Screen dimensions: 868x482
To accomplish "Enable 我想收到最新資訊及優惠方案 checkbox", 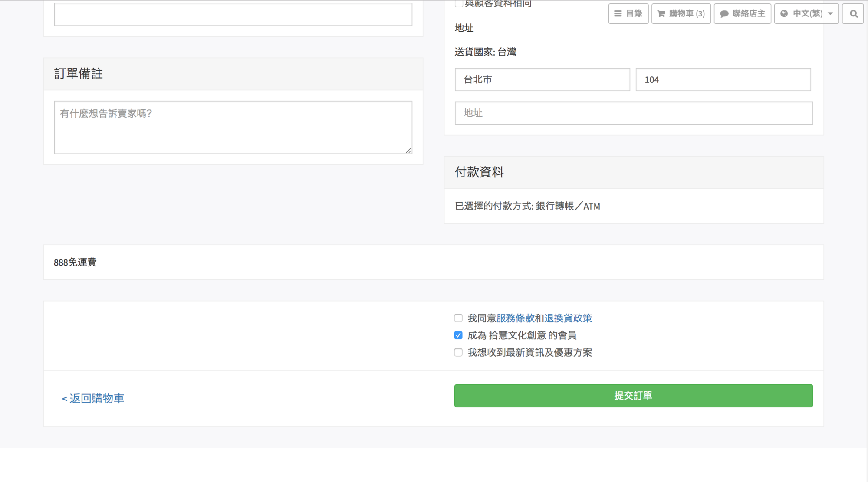I will [x=458, y=352].
